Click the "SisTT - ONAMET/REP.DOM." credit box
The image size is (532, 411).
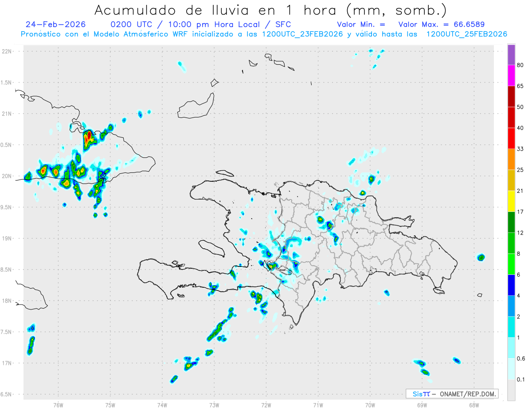click(x=452, y=394)
